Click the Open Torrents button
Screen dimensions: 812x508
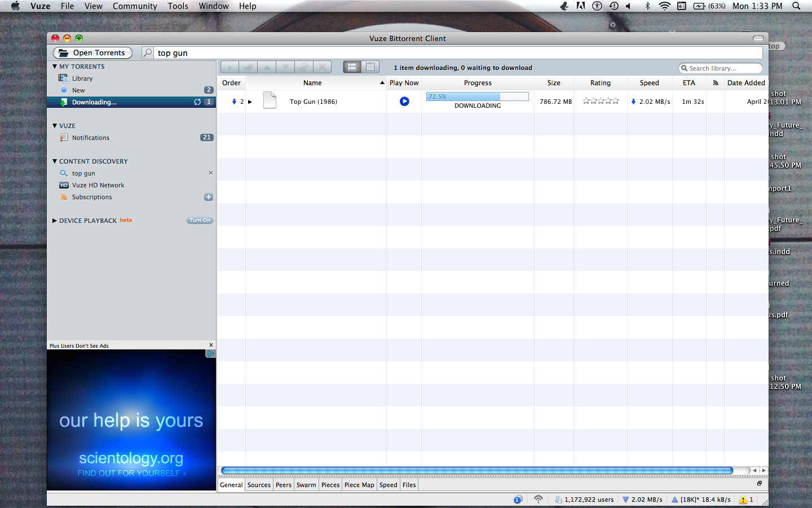pos(92,52)
